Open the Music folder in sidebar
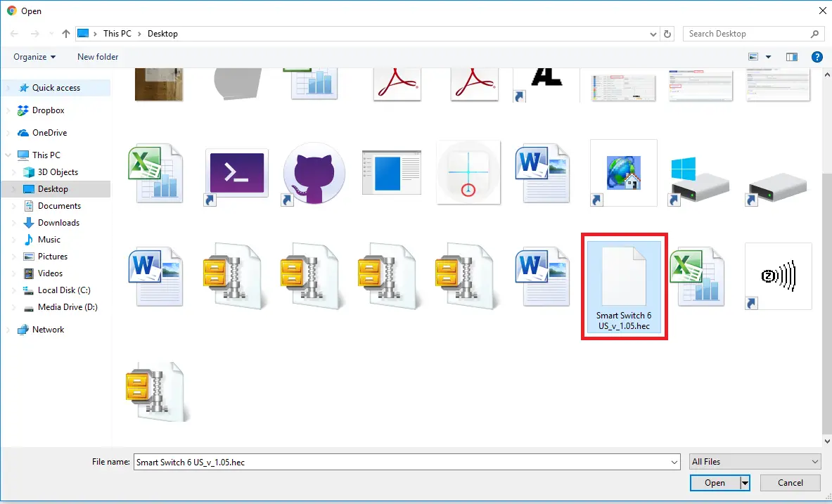This screenshot has width=832, height=504. click(x=49, y=240)
